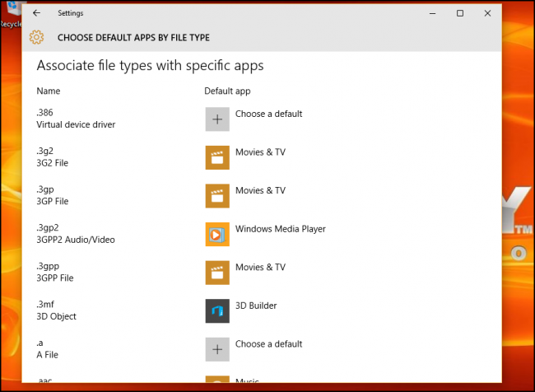Open the Recycle Bin on the desktop

pos(12,14)
